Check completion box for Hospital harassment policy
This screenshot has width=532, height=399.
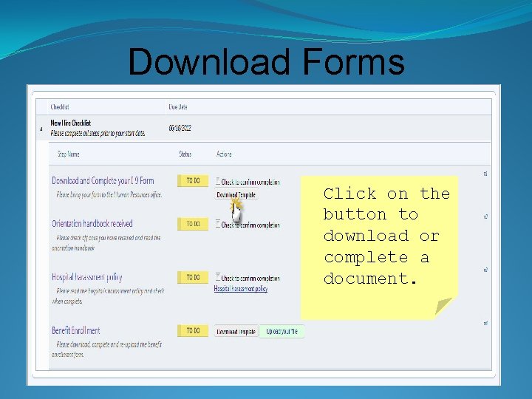tap(218, 277)
